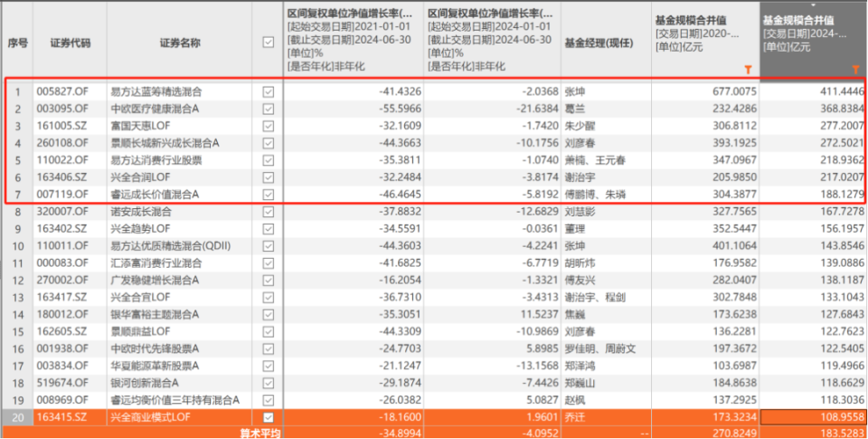Select the value -21.6384
Viewport: 868px width, 439px height.
pyautogui.click(x=538, y=110)
